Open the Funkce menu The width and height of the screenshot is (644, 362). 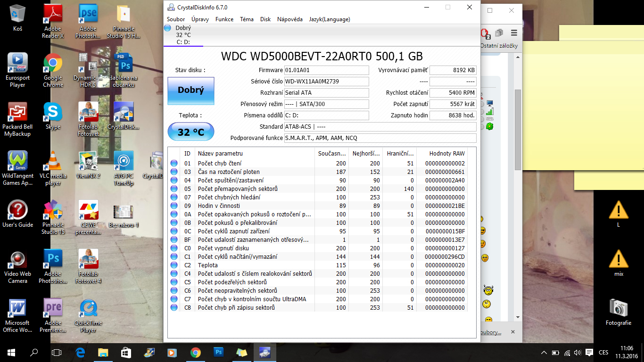pos(224,19)
